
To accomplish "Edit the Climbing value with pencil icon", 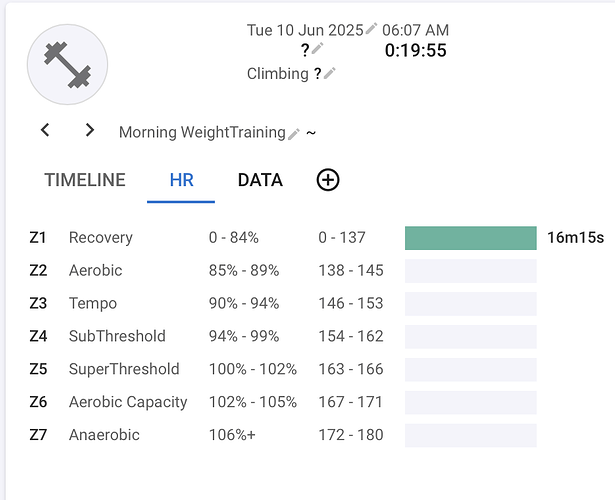I will click(x=330, y=73).
